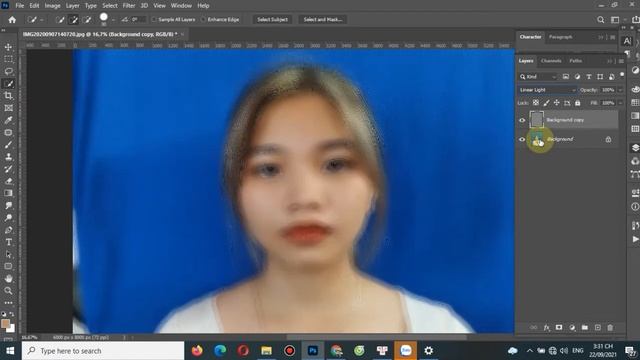Select the Move tool
The image size is (640, 360).
[x=8, y=47]
